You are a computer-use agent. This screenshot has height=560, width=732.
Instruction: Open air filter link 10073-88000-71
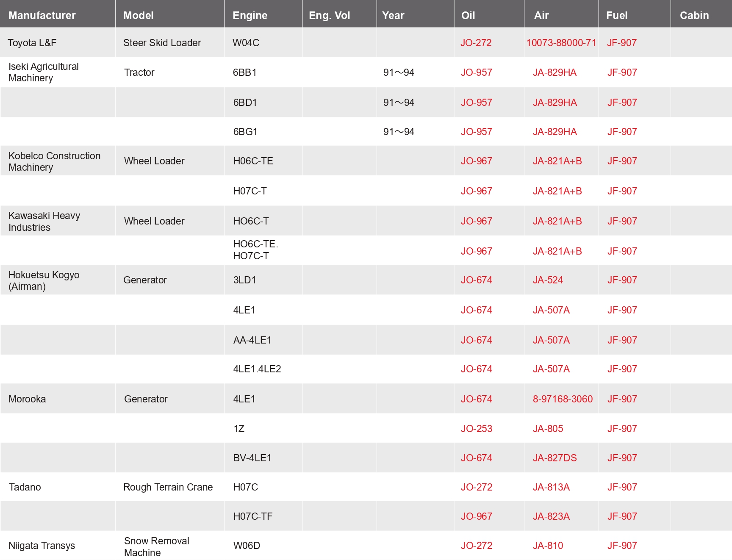(561, 43)
